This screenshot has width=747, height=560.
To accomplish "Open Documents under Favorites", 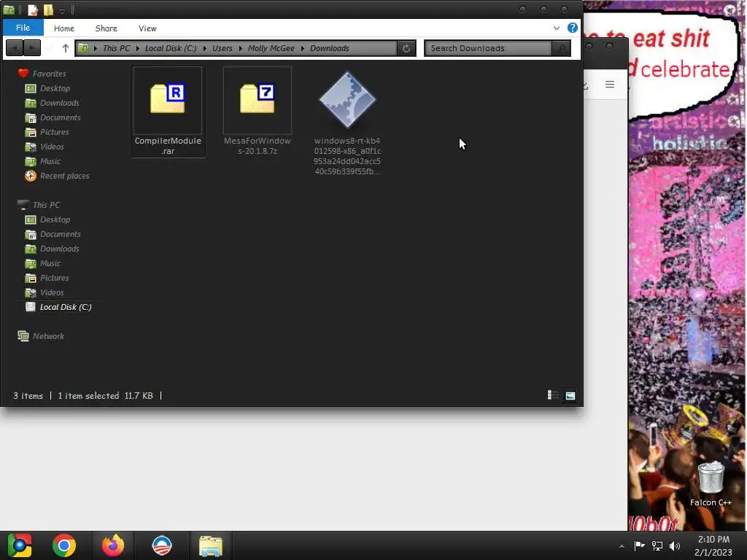I will coord(53,117).
